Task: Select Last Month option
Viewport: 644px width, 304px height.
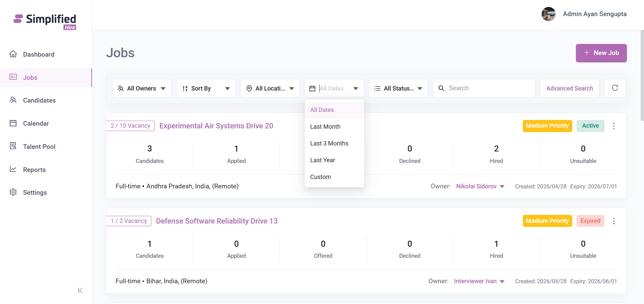Action: point(334,127)
